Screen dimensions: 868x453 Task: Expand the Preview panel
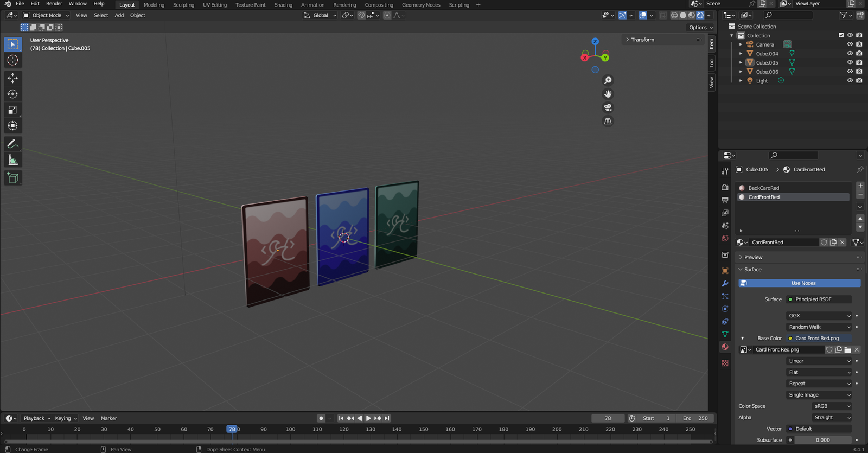(x=753, y=257)
